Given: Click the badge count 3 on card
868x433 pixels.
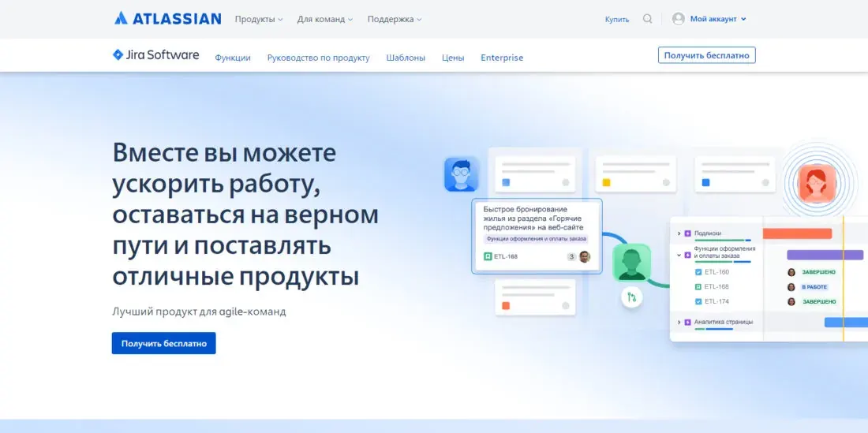Looking at the screenshot, I should (571, 256).
